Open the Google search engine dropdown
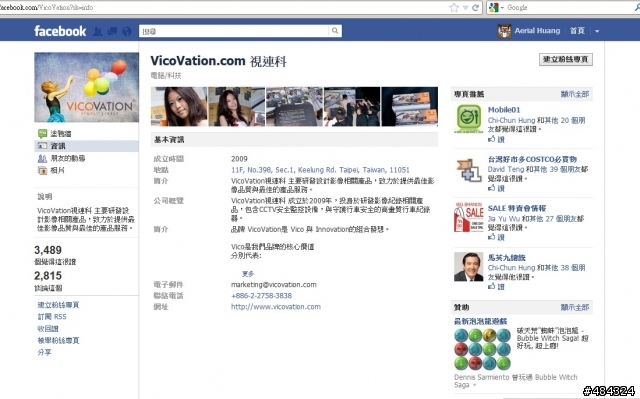Viewport: 640px width, 399px height. (x=502, y=7)
